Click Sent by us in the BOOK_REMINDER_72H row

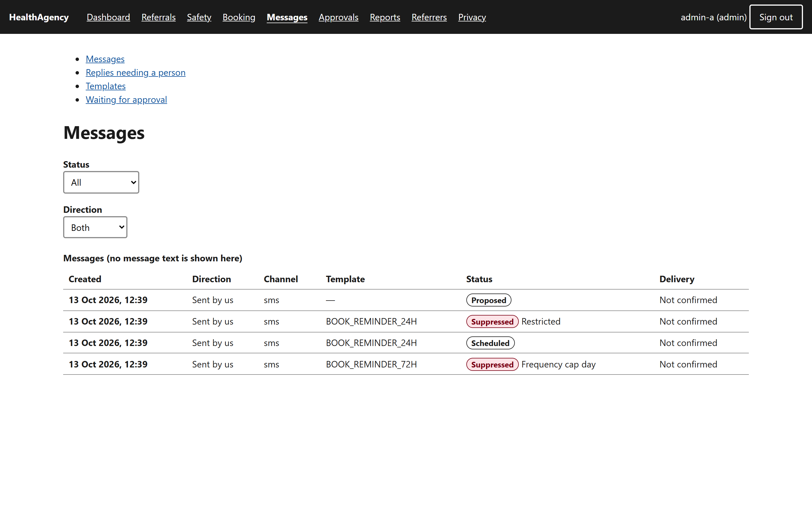[x=213, y=364]
